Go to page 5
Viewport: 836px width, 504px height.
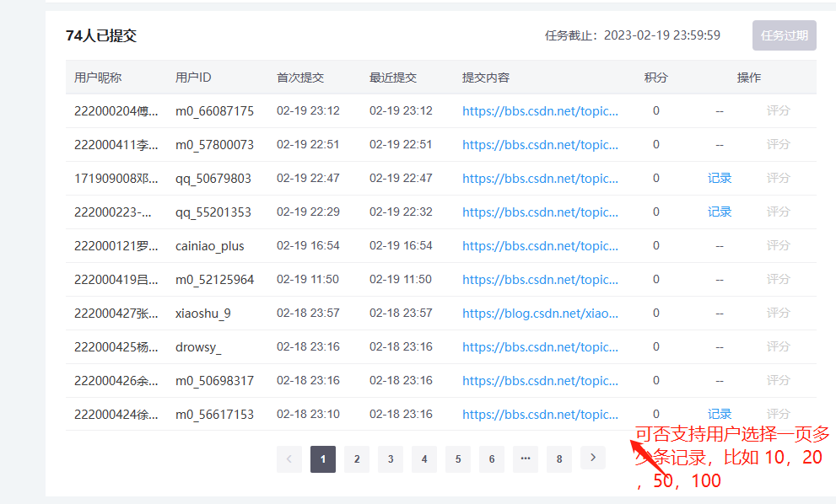tap(458, 458)
